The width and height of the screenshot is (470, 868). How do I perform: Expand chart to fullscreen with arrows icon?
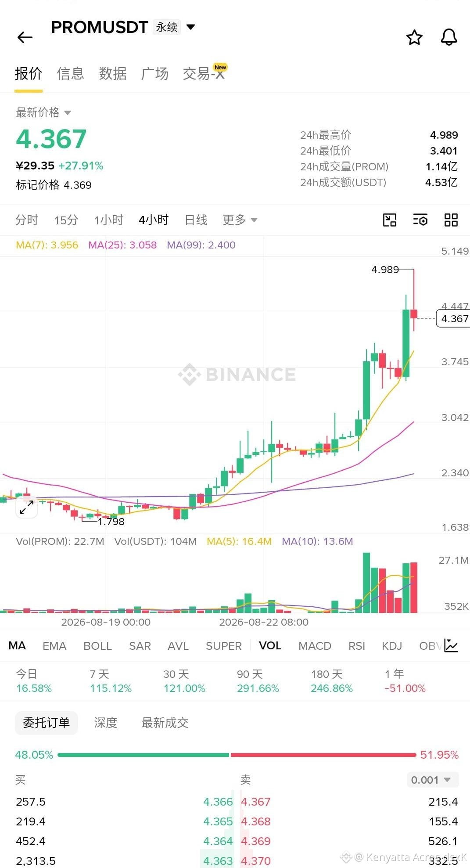[26, 508]
